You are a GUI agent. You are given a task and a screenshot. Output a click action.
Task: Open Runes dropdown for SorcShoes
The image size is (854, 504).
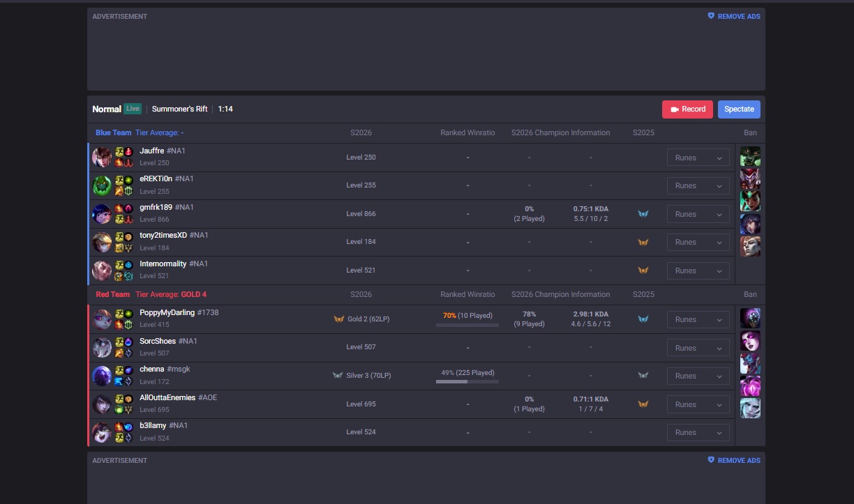pos(698,348)
